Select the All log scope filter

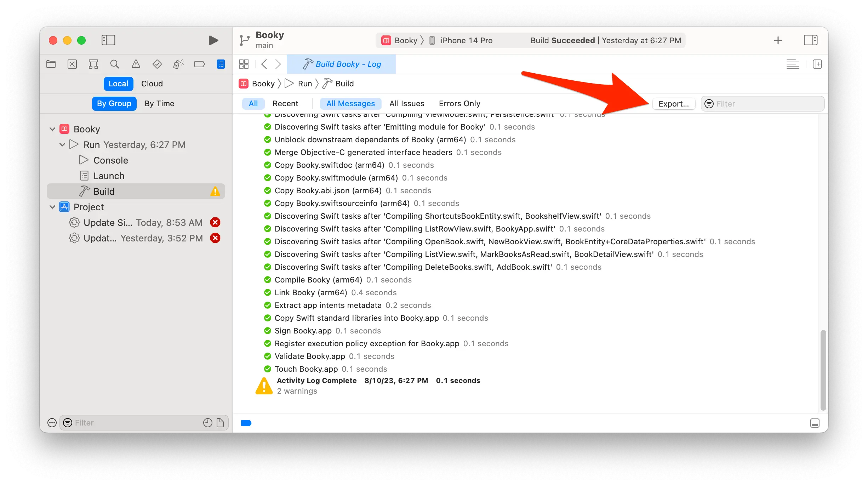tap(253, 103)
